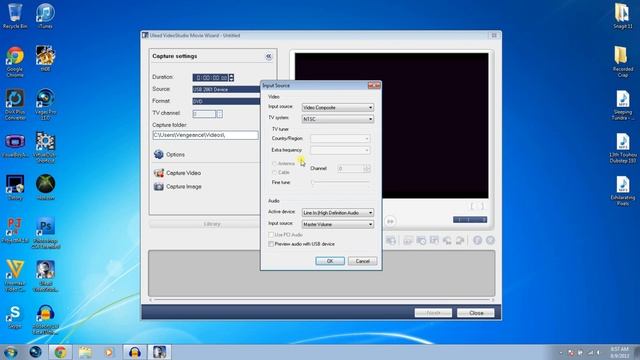Click the Audacity headphones icon in the taskbar

click(135, 352)
